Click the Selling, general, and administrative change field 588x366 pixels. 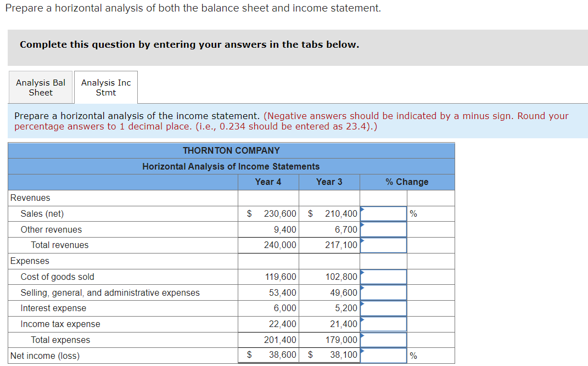click(x=383, y=292)
